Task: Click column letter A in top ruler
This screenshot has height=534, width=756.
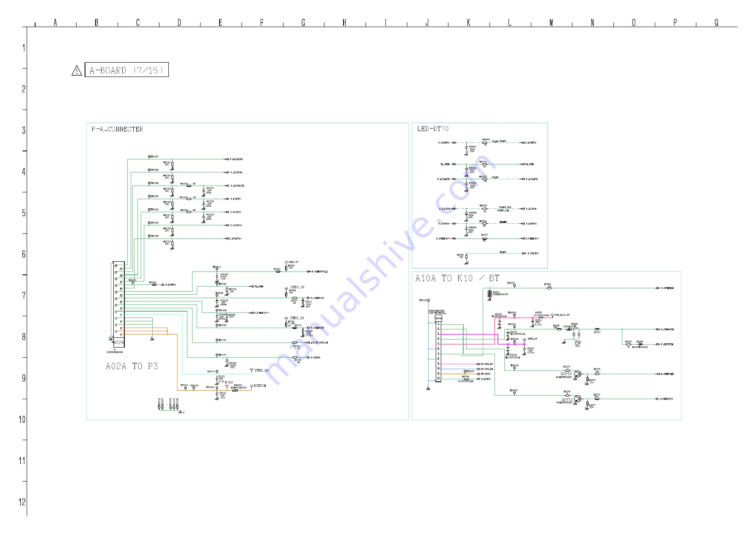Action: pyautogui.click(x=55, y=22)
